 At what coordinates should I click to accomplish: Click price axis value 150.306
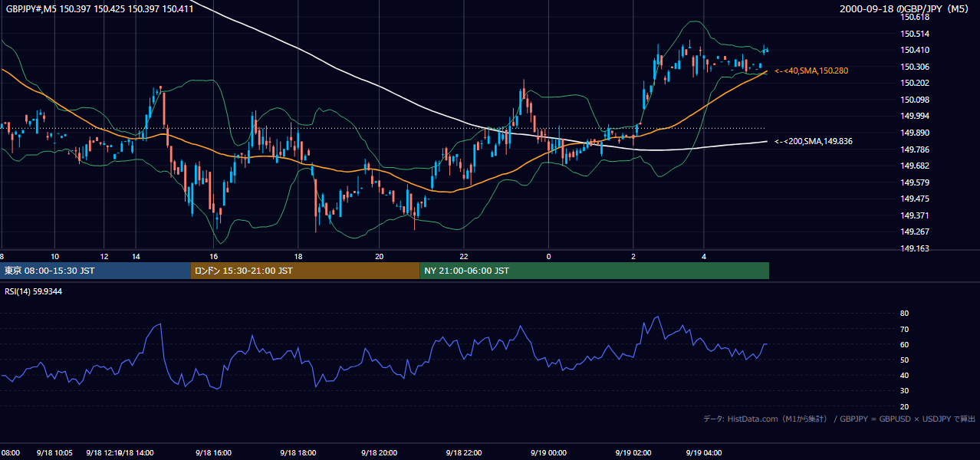(915, 67)
